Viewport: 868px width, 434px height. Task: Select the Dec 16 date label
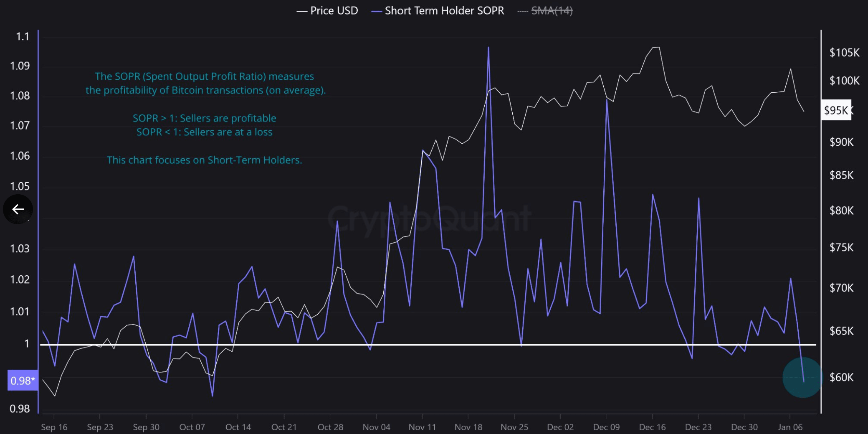coord(652,427)
